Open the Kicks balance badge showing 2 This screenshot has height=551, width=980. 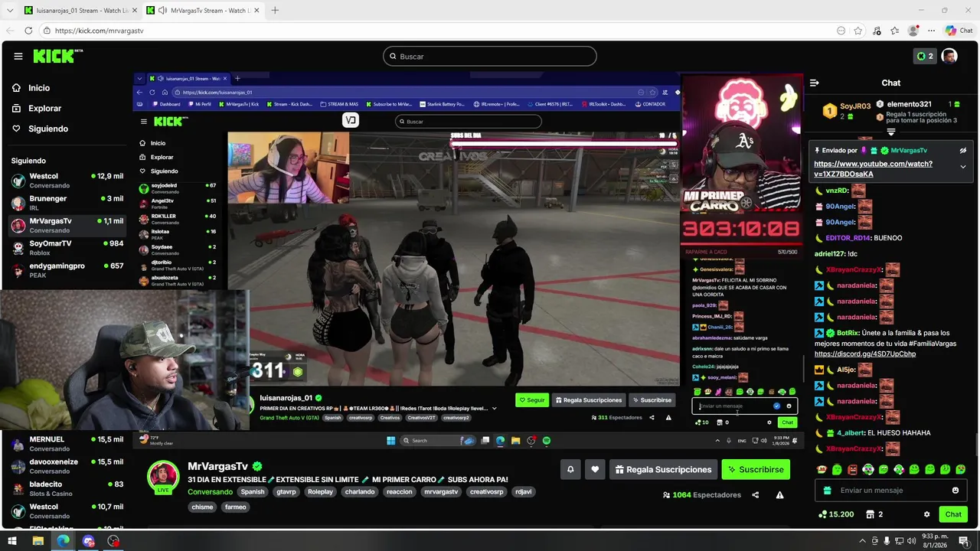coord(925,56)
